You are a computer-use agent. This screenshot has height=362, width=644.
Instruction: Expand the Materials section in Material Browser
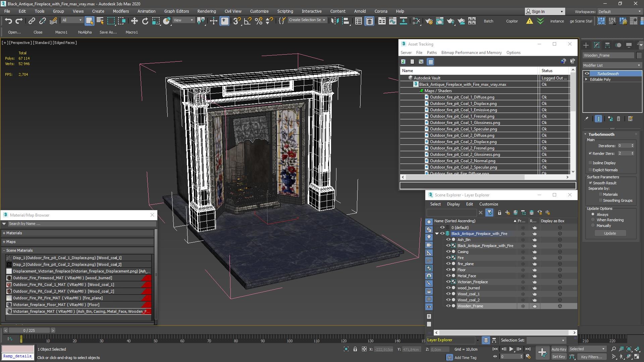click(x=4, y=233)
